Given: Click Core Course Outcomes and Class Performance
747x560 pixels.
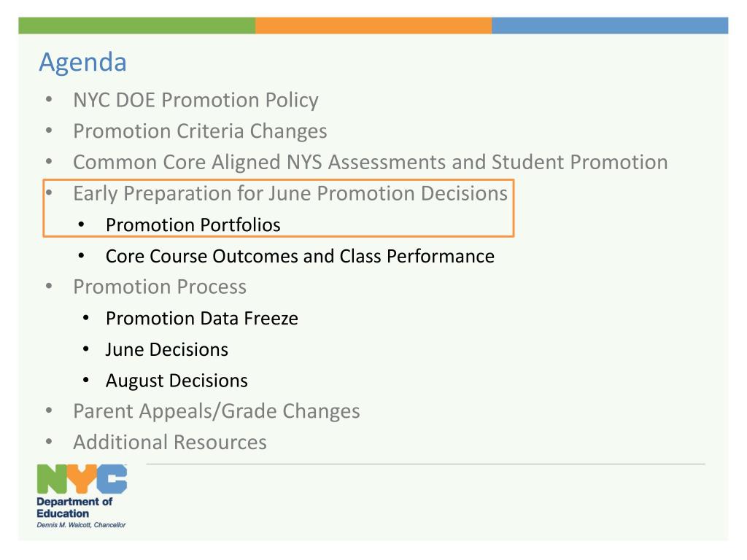Looking at the screenshot, I should (x=300, y=256).
